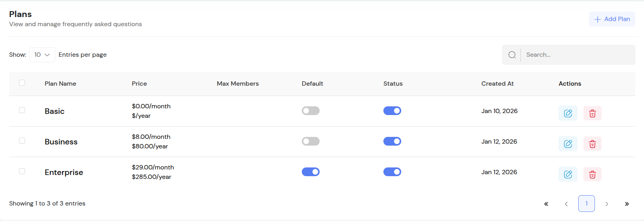Open the entries per page dropdown

pos(42,55)
